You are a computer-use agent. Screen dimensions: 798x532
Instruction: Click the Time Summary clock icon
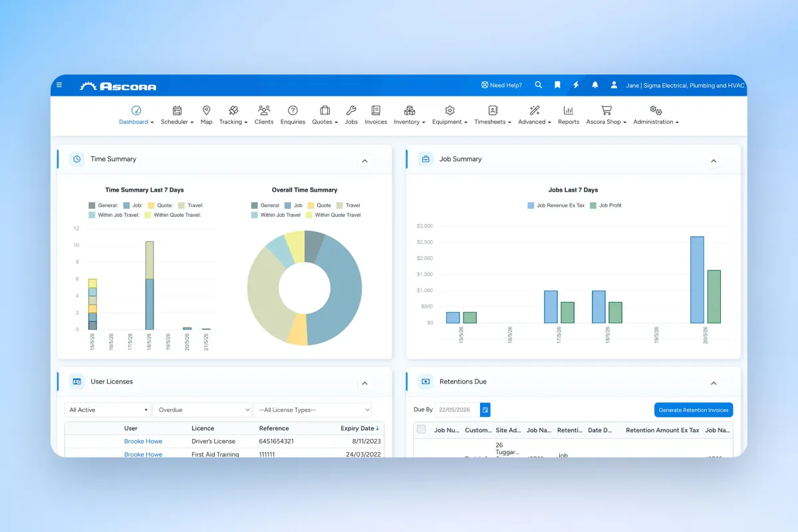(77, 159)
